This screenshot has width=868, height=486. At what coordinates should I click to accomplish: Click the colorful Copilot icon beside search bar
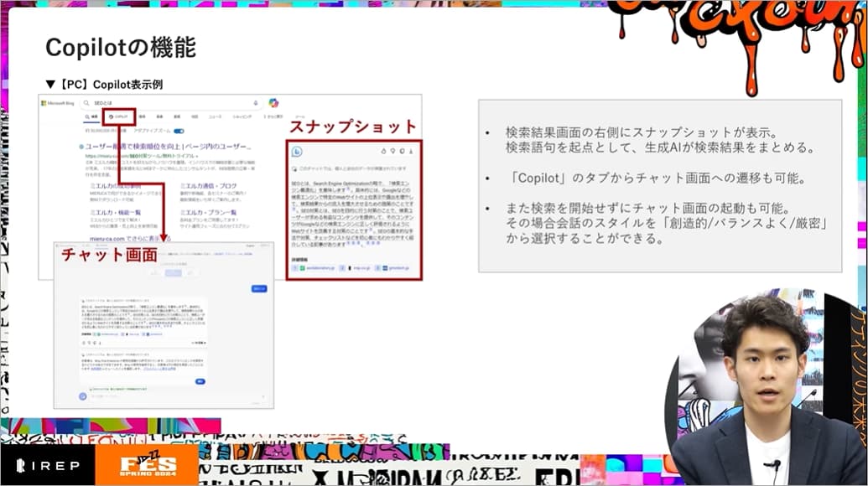(273, 102)
